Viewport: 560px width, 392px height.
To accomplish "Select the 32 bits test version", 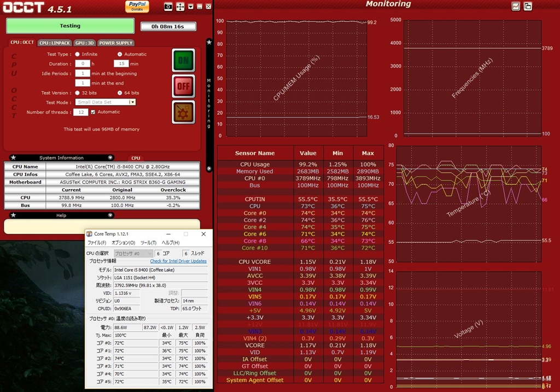I will coord(77,93).
